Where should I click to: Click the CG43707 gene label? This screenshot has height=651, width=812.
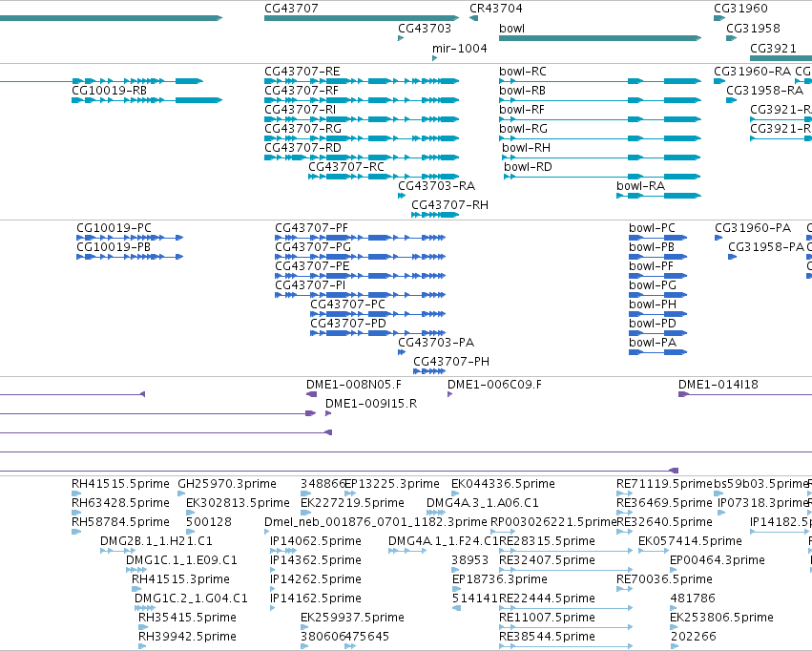click(291, 9)
